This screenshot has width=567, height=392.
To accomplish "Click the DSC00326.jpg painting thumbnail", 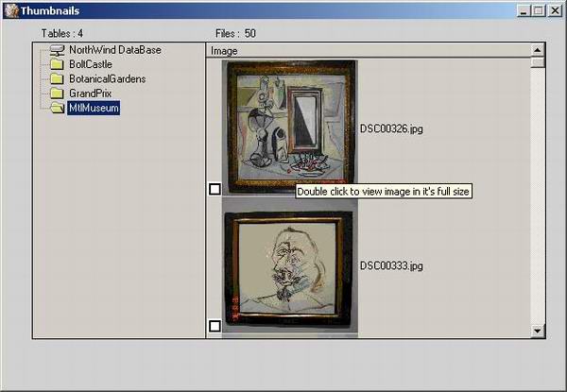I will (290, 128).
